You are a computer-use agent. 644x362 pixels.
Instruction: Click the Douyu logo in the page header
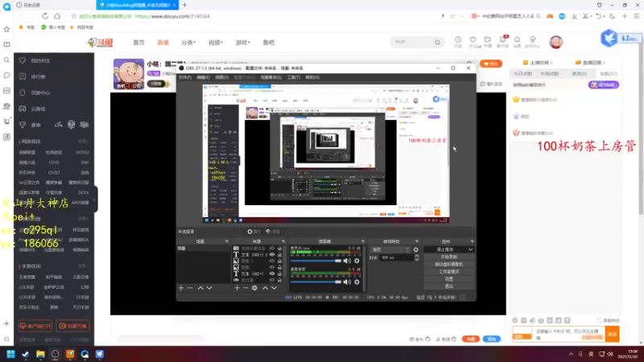pos(100,43)
